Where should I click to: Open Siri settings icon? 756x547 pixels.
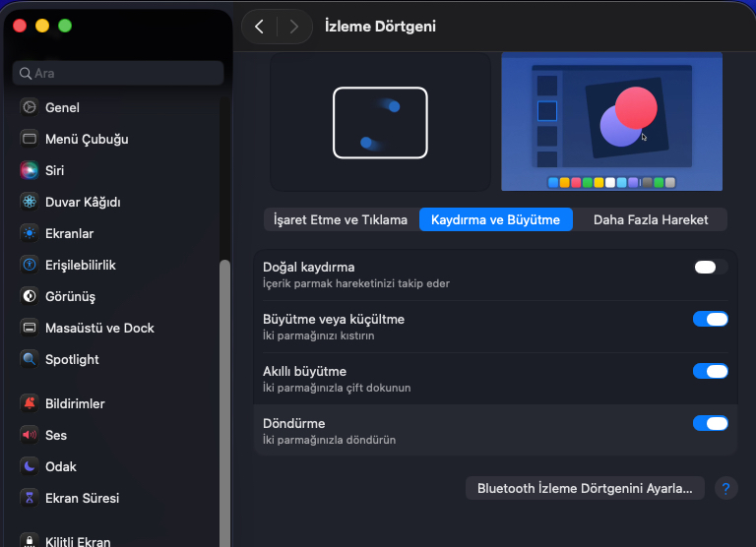click(x=30, y=170)
